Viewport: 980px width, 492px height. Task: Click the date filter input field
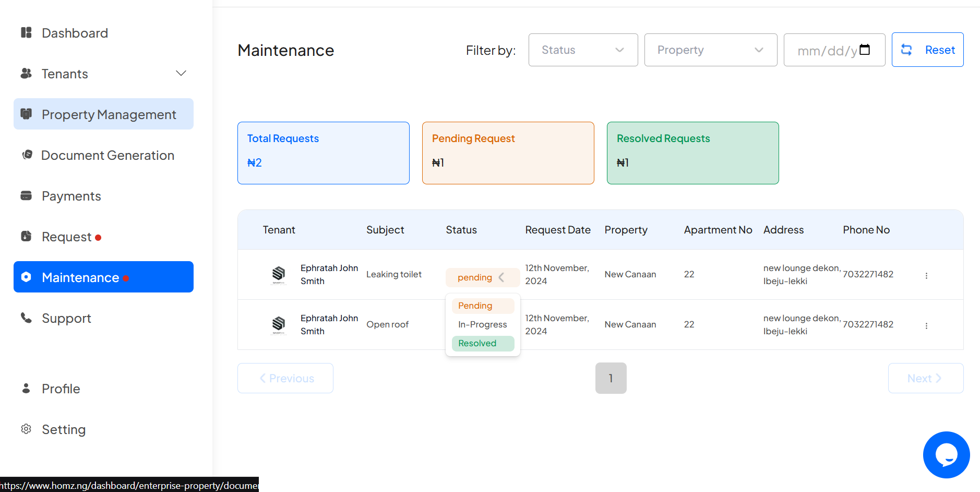pos(834,50)
